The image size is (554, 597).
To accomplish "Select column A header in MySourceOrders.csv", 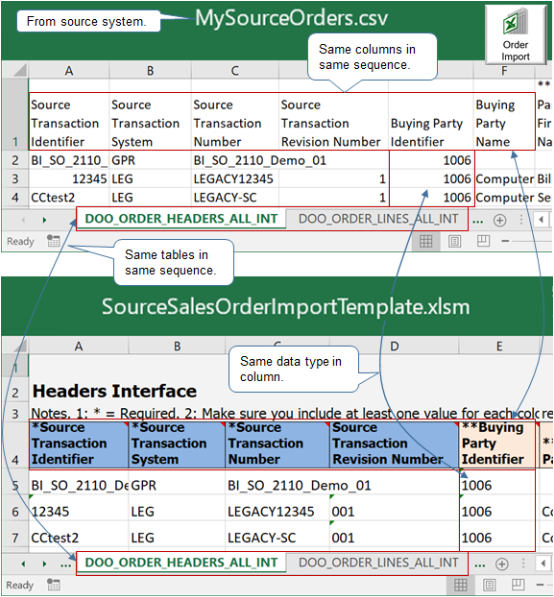I will [69, 71].
